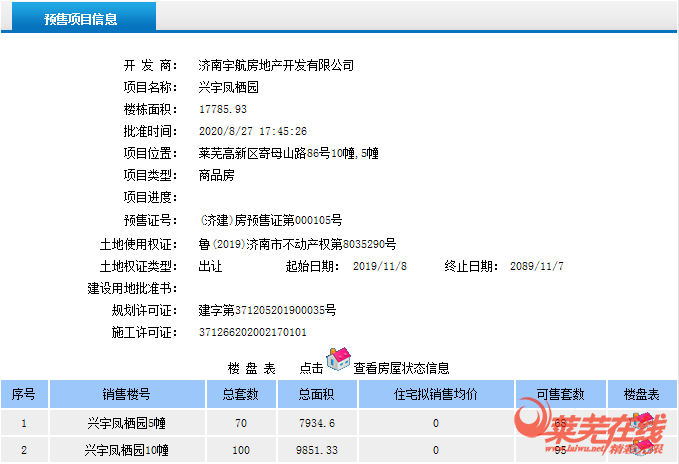Viewport: 679px width, 464px height.
Task: Click presale certificate (济建)房预售证第000105号
Action: pyautogui.click(x=271, y=220)
